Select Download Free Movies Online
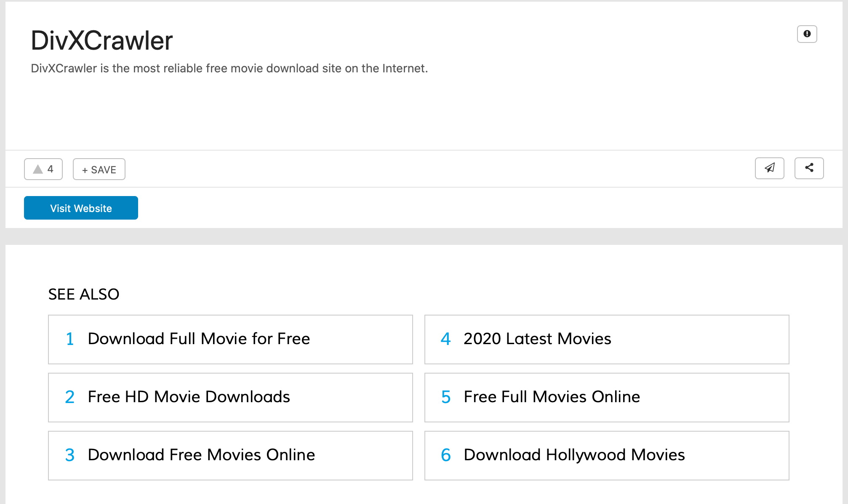 tap(201, 455)
